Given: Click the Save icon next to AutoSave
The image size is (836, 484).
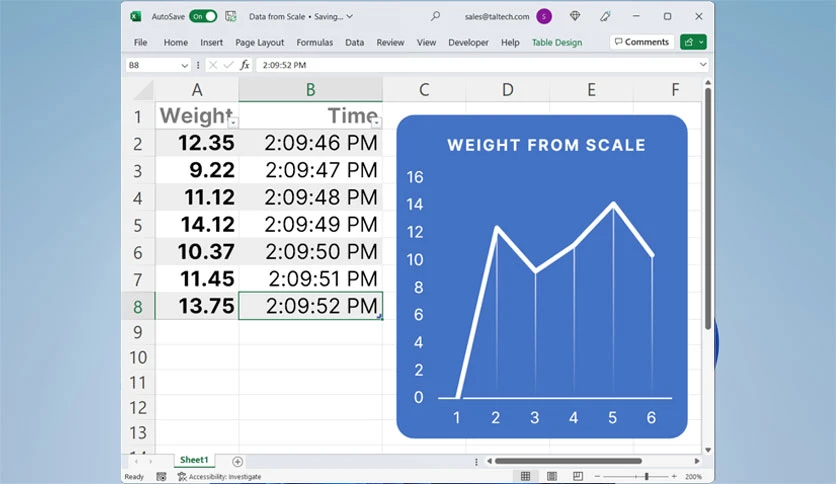Looking at the screenshot, I should (x=231, y=17).
